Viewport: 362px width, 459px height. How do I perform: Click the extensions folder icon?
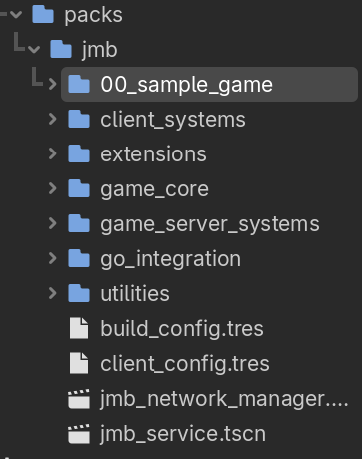79,154
